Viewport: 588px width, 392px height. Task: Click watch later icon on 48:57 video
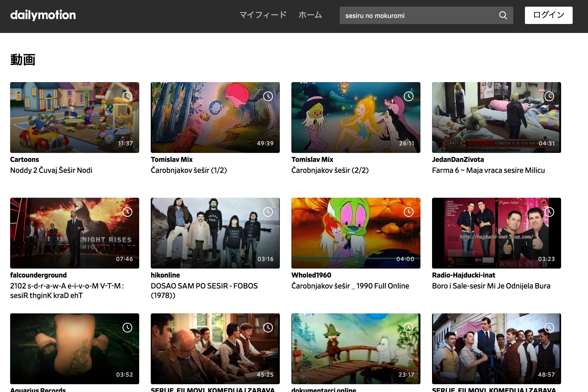(x=549, y=328)
